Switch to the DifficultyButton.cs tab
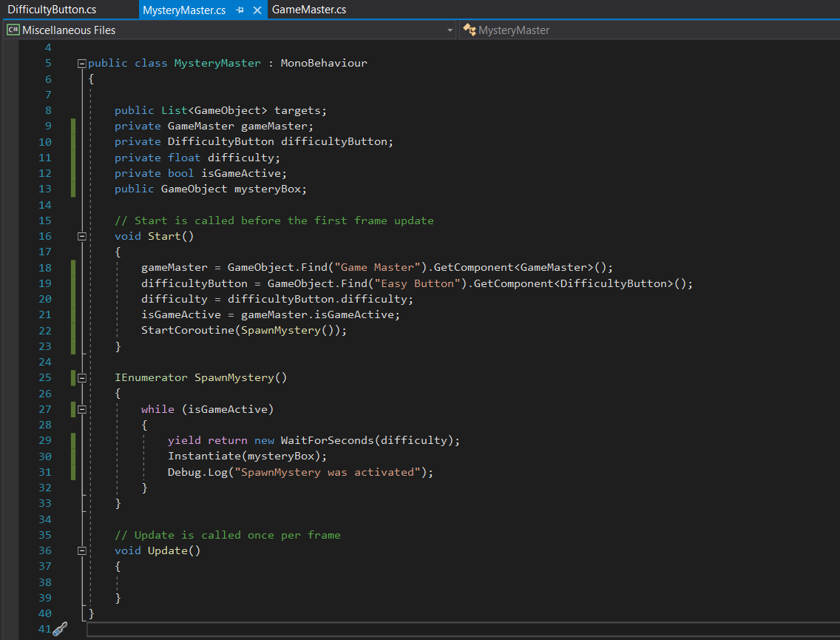The width and height of the screenshot is (840, 640). pyautogui.click(x=52, y=10)
